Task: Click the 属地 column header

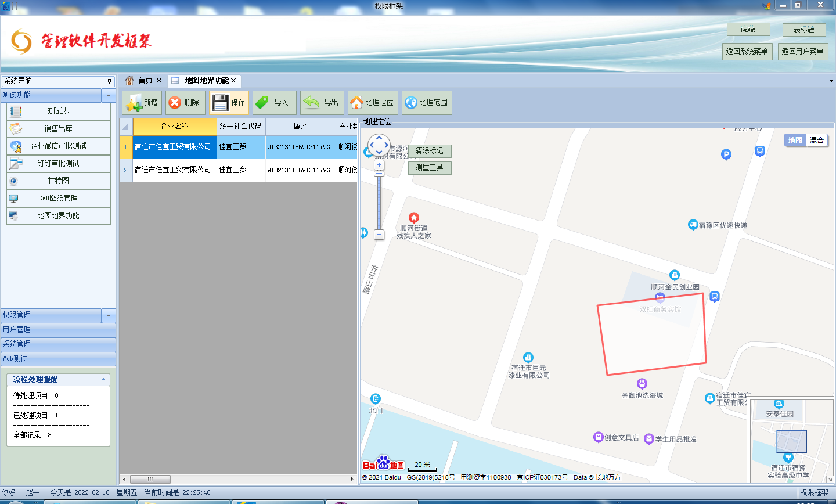Action: 301,127
